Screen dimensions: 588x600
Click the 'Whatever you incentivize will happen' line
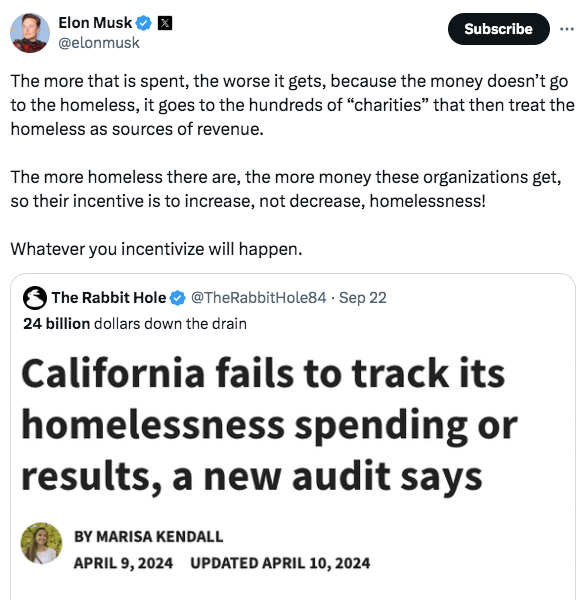click(x=156, y=249)
